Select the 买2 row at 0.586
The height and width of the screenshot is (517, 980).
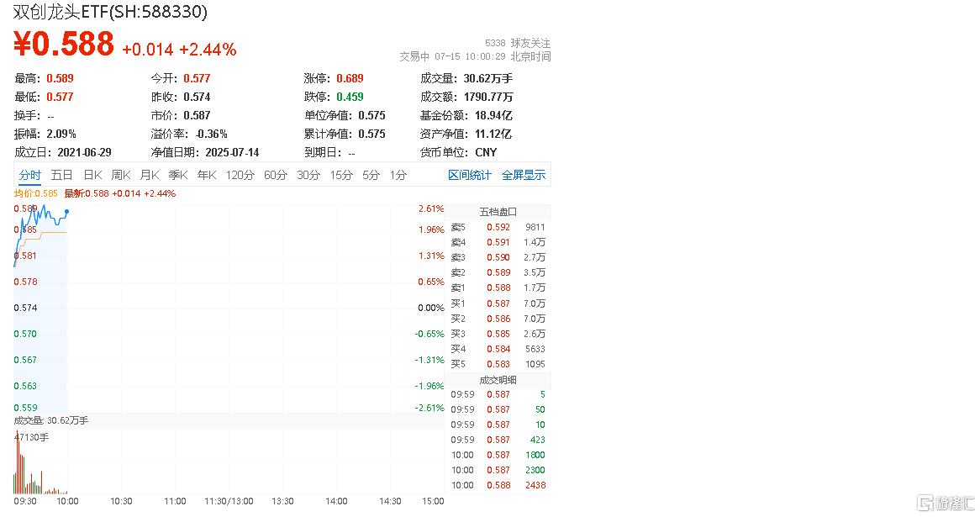498,319
